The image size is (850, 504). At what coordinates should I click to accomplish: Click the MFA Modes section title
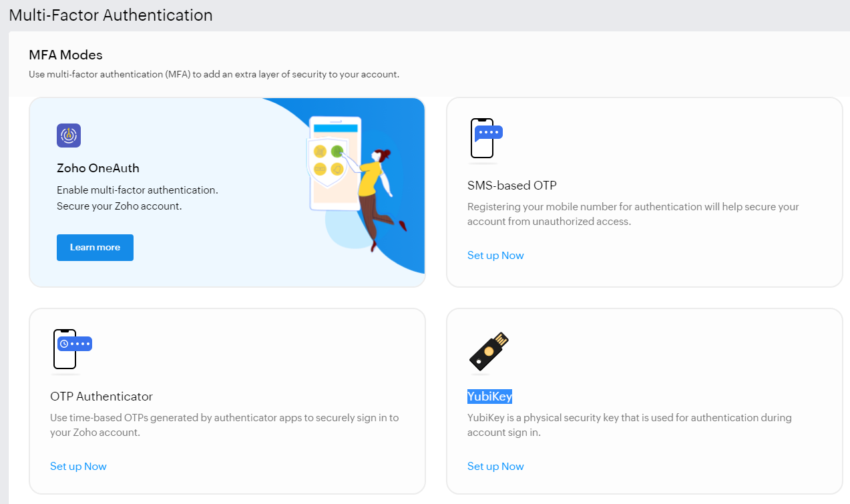(65, 55)
